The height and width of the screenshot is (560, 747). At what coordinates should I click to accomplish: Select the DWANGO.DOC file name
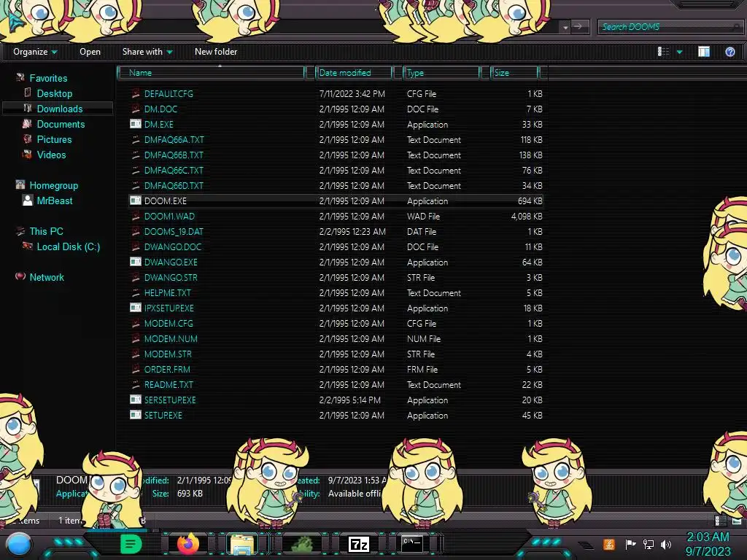coord(172,246)
